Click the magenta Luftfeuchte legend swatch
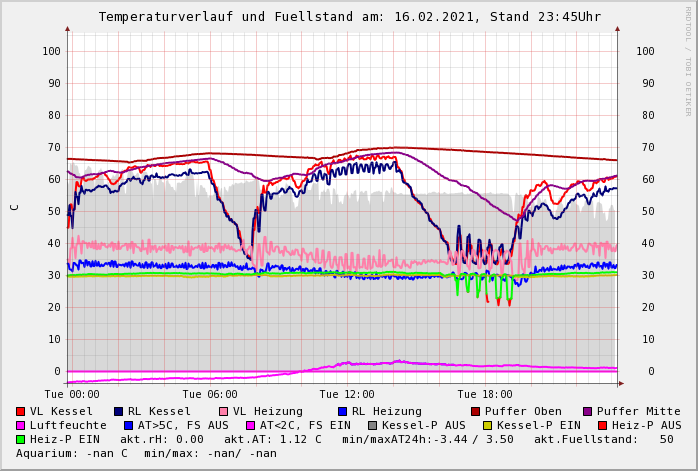Screen dimensions: 698x471 pyautogui.click(x=21, y=425)
